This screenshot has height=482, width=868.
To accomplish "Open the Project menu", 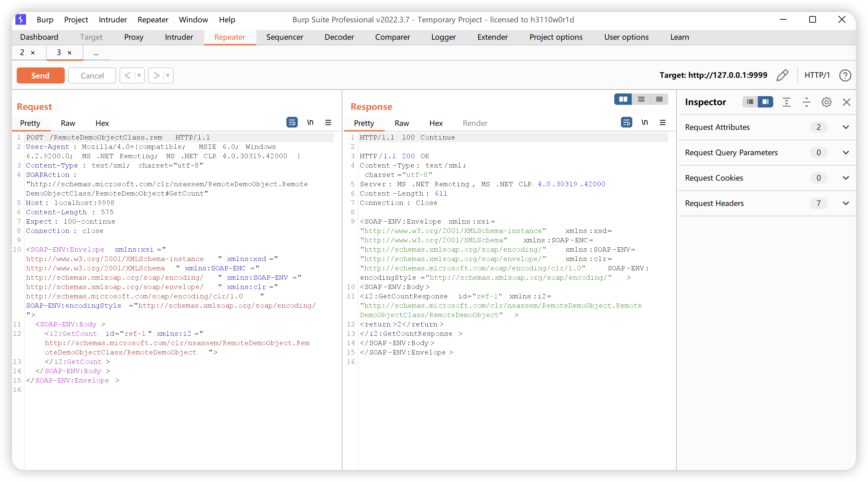I will click(x=76, y=20).
